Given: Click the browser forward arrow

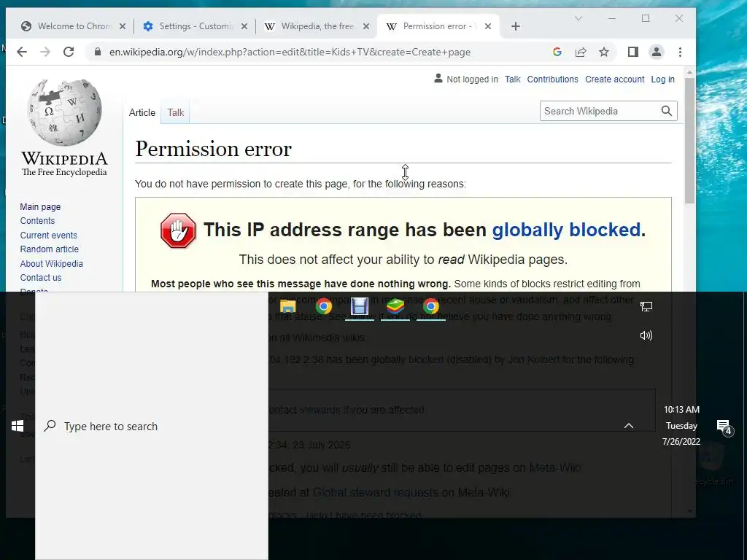Looking at the screenshot, I should point(45,52).
